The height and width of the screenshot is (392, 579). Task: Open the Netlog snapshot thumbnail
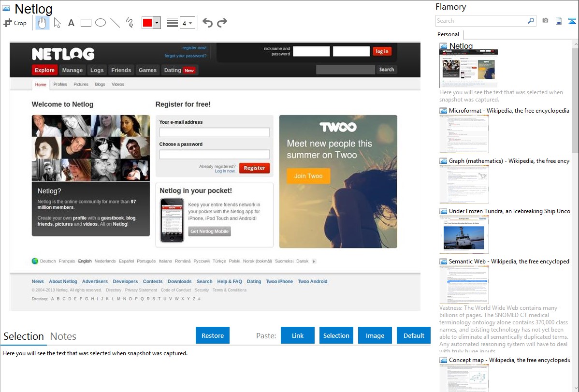(469, 68)
